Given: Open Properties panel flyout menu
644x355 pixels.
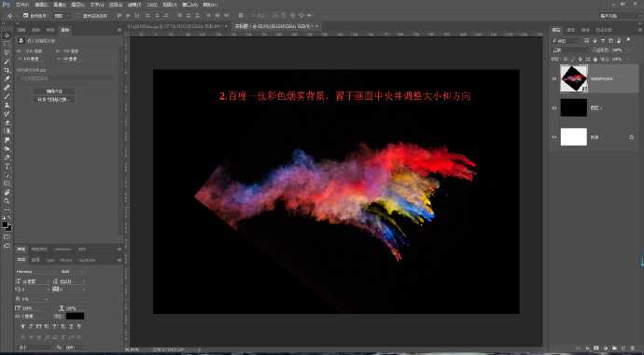Looking at the screenshot, I should [x=119, y=30].
